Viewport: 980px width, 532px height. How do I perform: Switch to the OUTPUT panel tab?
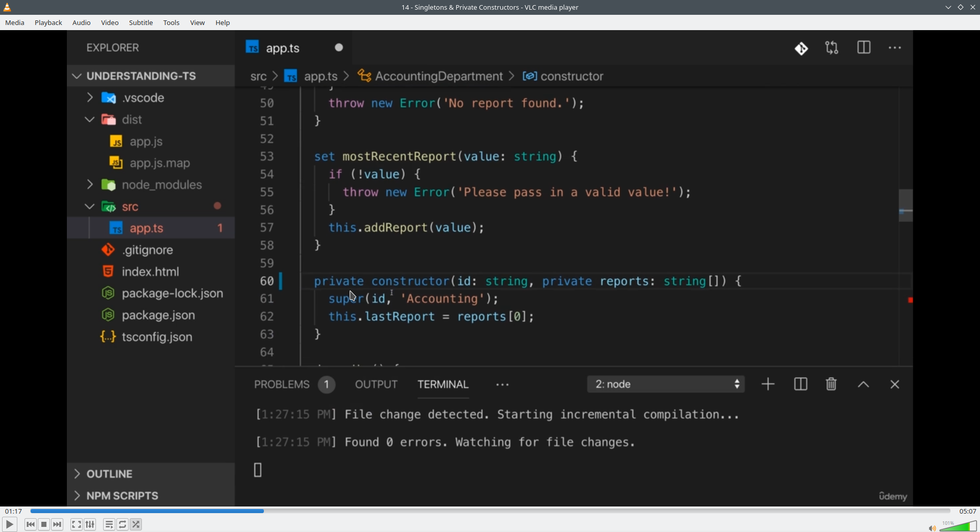click(376, 384)
